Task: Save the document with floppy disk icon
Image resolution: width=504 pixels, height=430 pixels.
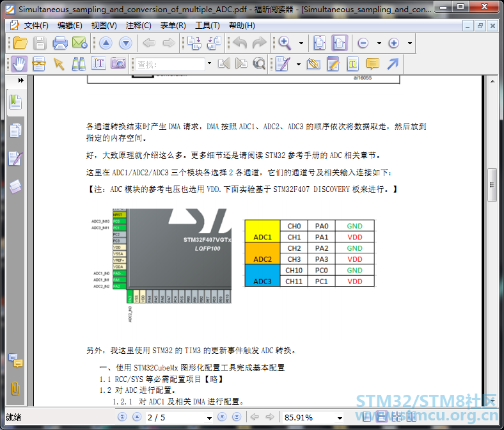Action: click(x=40, y=43)
